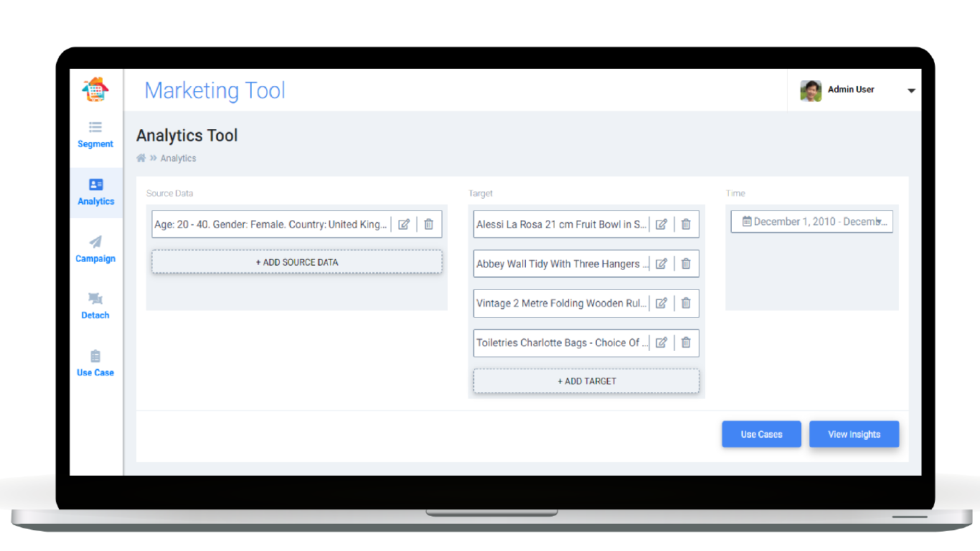Viewport: 980px width, 551px height.
Task: Open the Segment list icon in sidebar
Action: (x=95, y=127)
